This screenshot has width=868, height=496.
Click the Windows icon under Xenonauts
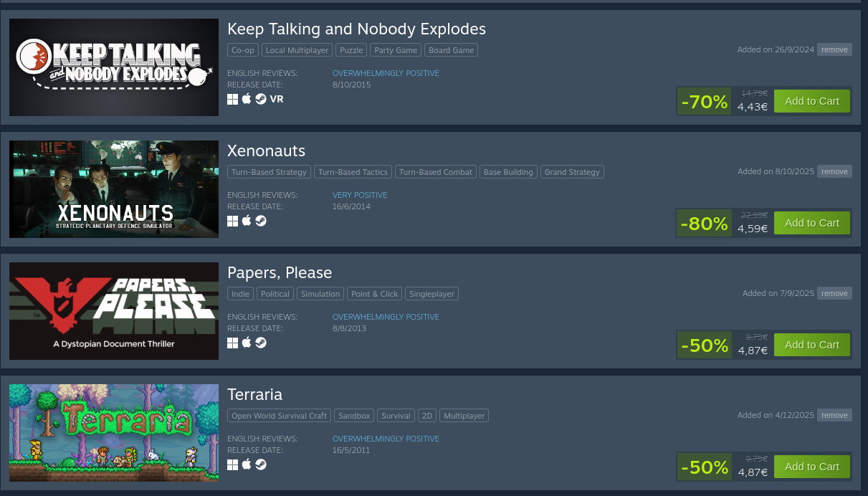tap(232, 221)
